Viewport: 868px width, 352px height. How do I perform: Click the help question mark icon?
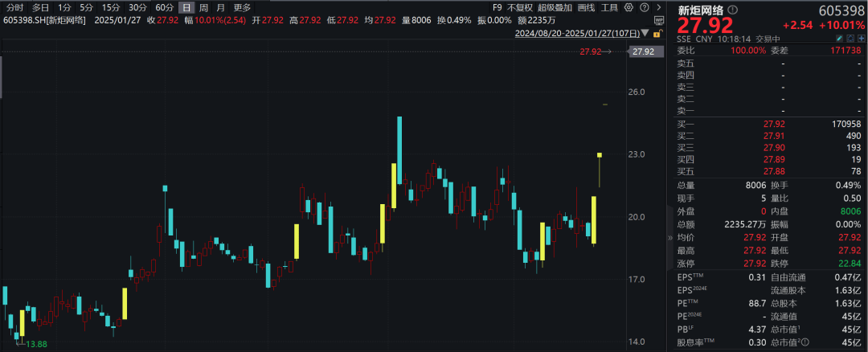click(644, 8)
